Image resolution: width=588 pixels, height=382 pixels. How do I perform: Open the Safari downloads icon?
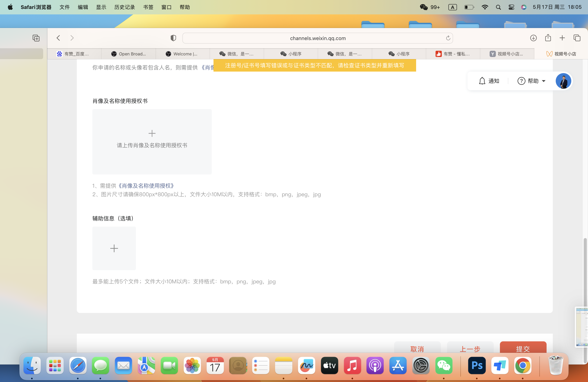pyautogui.click(x=533, y=38)
